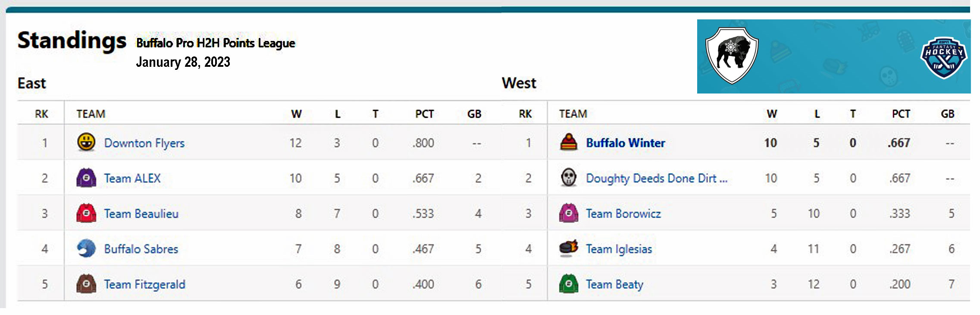Click the buffalo shield league logo

pyautogui.click(x=732, y=55)
